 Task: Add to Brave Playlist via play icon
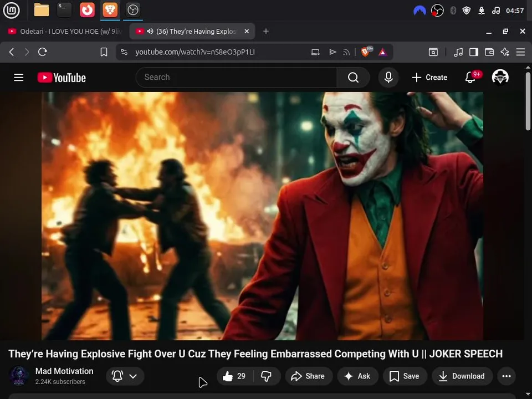click(332, 52)
